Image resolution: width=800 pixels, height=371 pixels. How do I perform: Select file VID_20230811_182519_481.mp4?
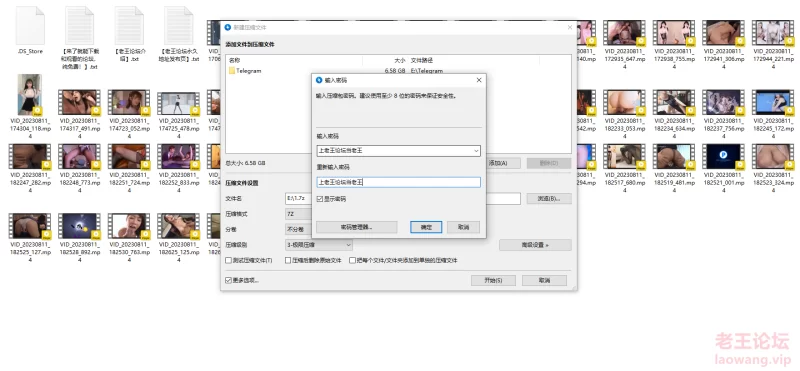[x=674, y=157]
